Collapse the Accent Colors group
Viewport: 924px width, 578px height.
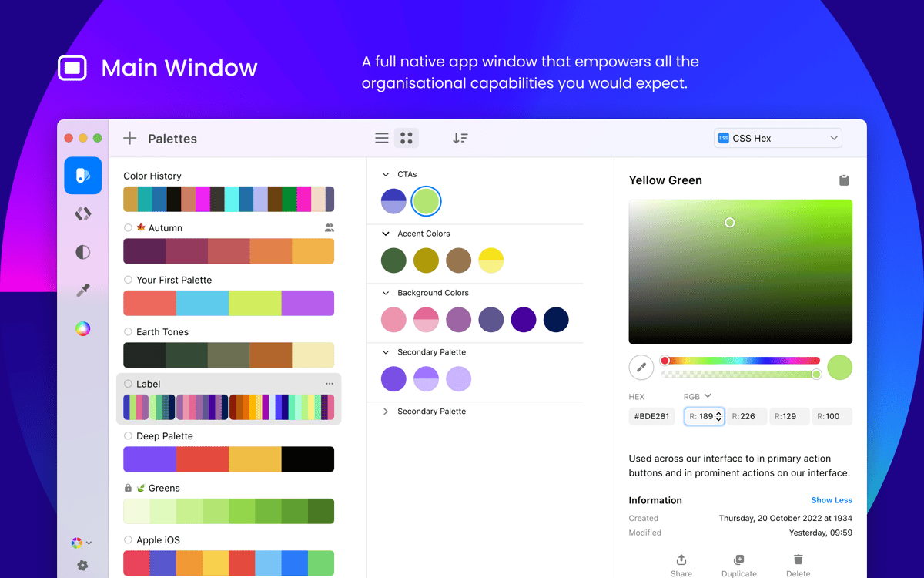[x=387, y=234]
